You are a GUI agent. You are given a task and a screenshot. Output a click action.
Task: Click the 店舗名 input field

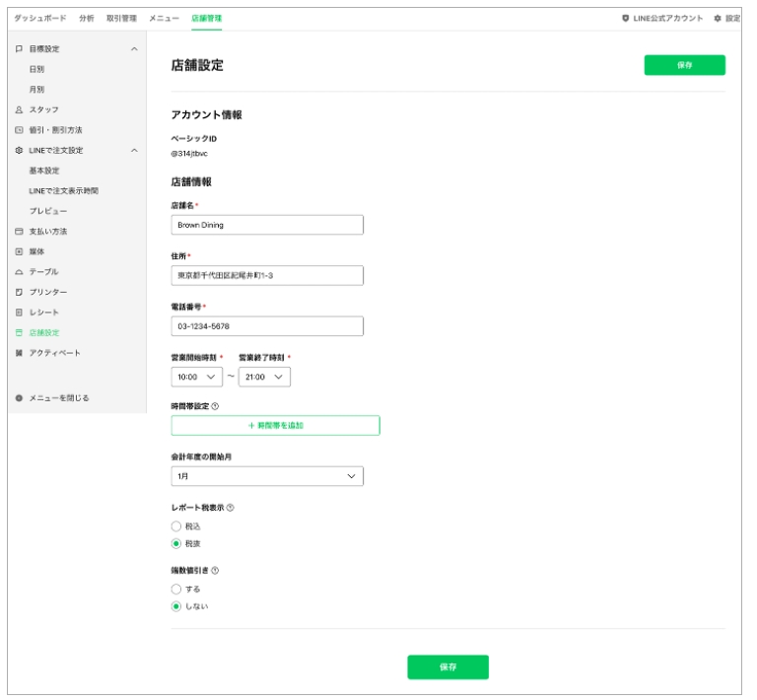click(x=267, y=225)
